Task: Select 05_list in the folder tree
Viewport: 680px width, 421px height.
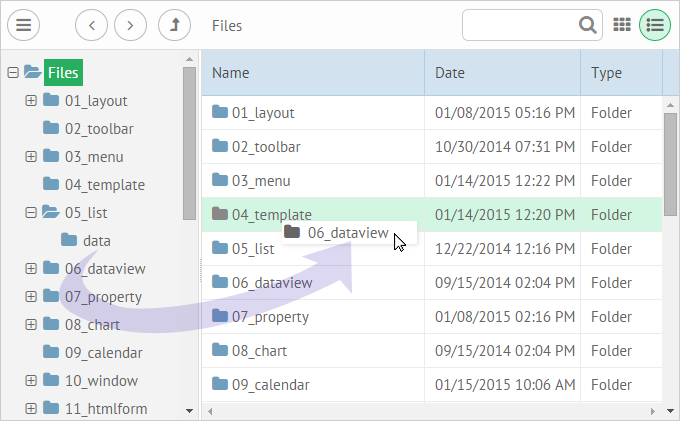Action: [x=86, y=213]
